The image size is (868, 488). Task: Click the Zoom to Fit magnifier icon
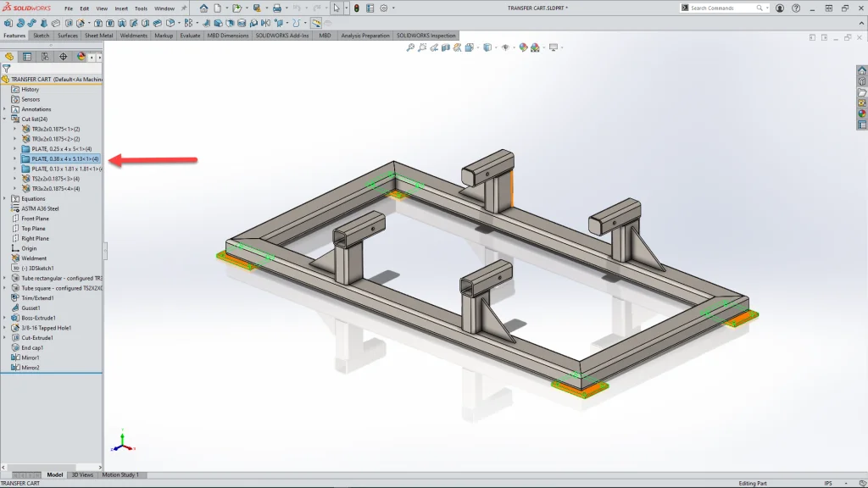pyautogui.click(x=410, y=47)
